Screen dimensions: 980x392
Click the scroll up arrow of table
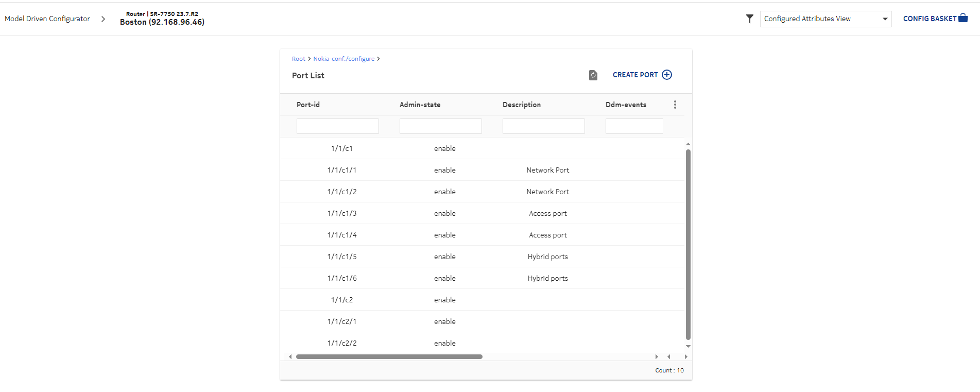pos(688,144)
